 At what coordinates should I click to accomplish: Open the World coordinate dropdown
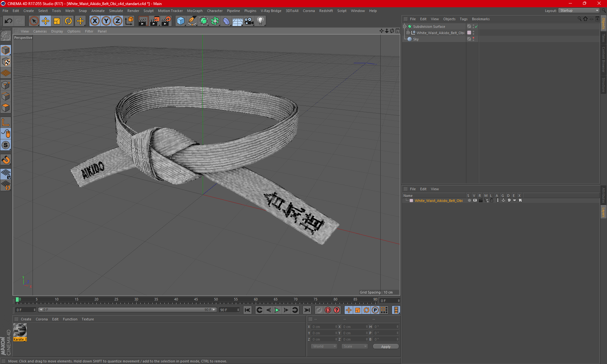(x=324, y=347)
